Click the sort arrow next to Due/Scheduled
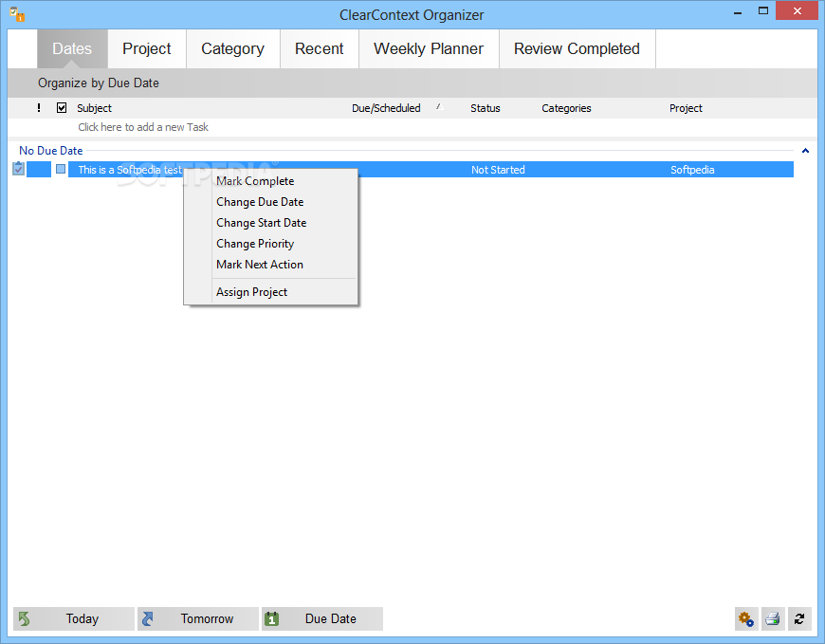Image resolution: width=825 pixels, height=644 pixels. 439,107
